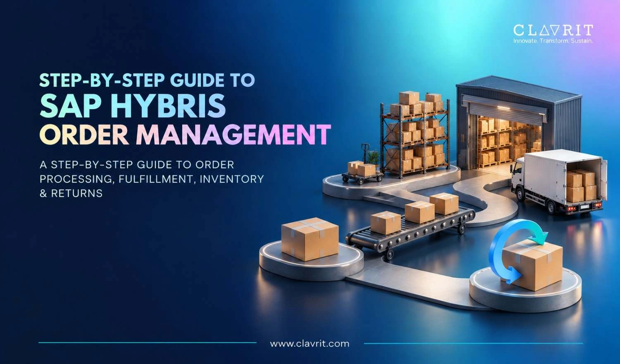This screenshot has height=364, width=620.
Task: Click the large box on the left round platform
Action: (310, 239)
